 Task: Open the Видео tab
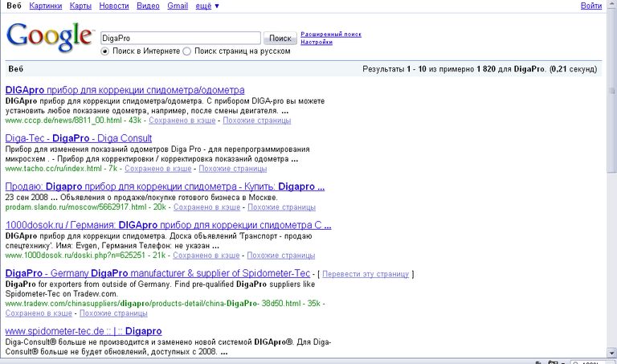point(148,6)
